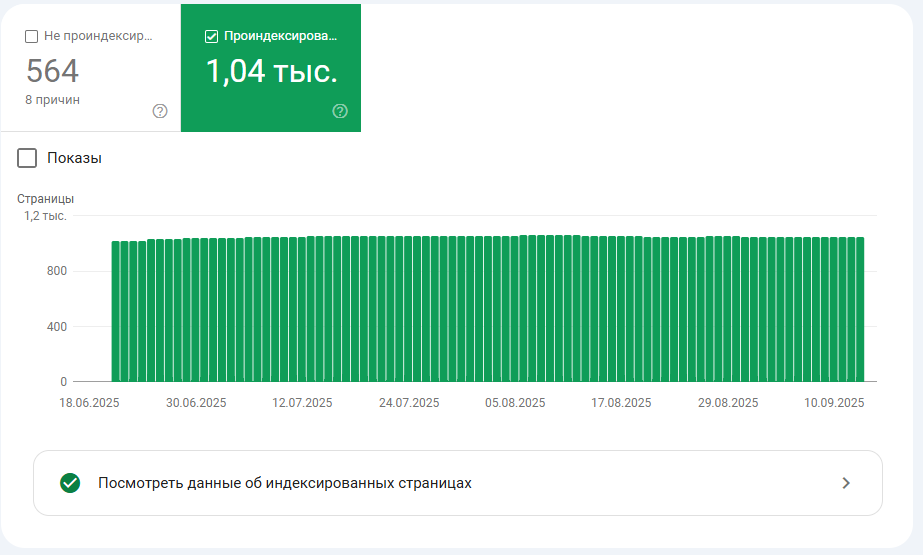923x555 pixels.
Task: Click the "12.07.2025" date label
Action: 302,403
